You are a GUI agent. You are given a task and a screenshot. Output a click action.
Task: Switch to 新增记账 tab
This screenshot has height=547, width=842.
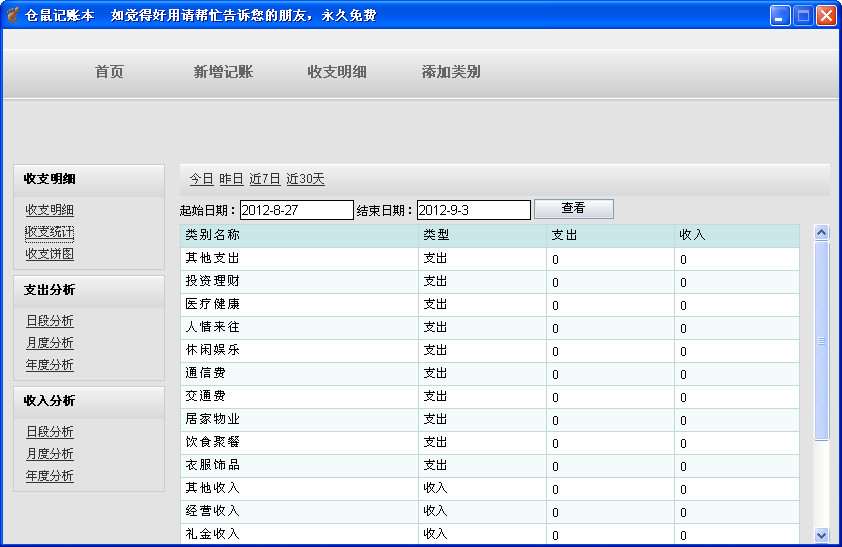tap(223, 72)
